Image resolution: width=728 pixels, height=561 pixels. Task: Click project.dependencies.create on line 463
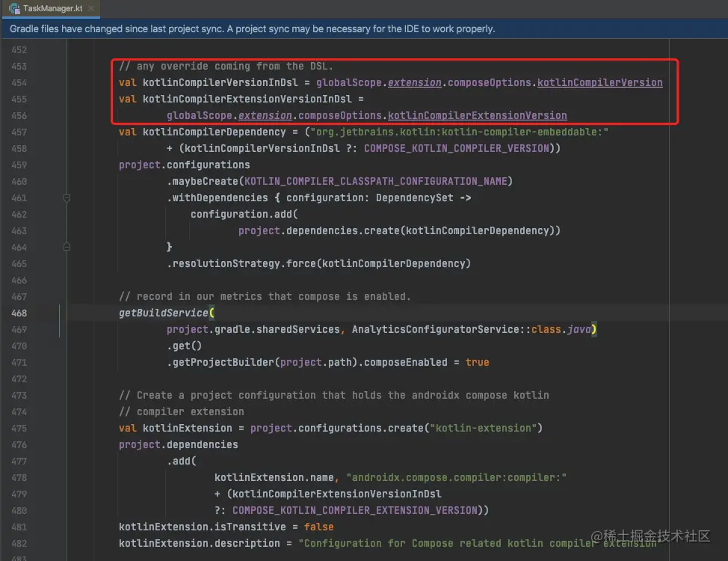pos(318,230)
